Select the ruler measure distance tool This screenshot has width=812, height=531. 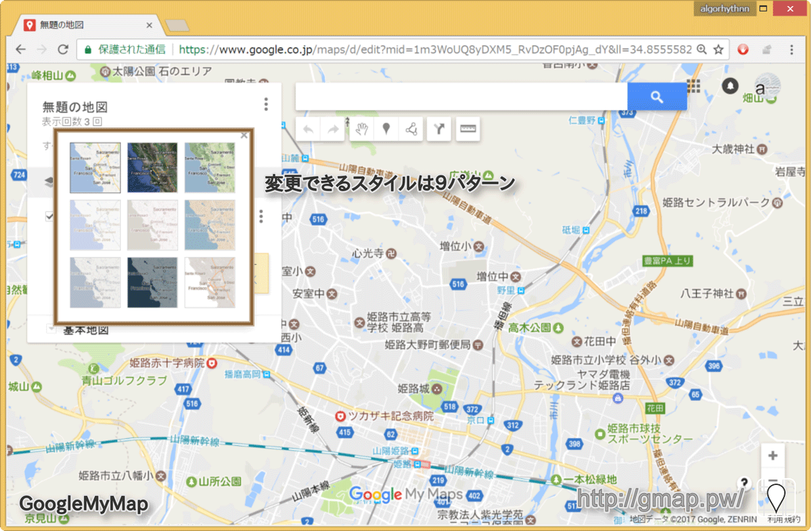click(468, 129)
